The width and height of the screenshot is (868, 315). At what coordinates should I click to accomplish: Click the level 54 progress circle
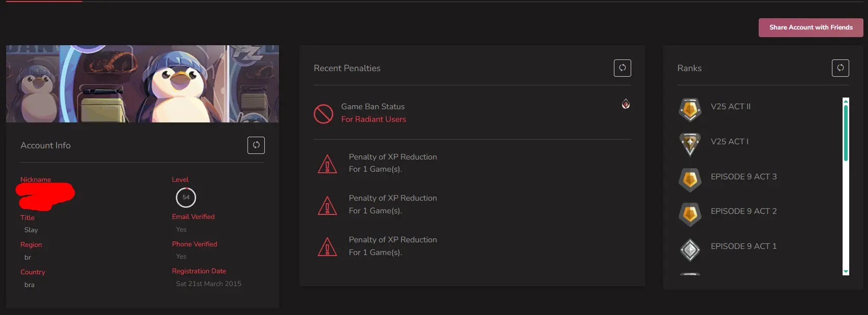186,197
